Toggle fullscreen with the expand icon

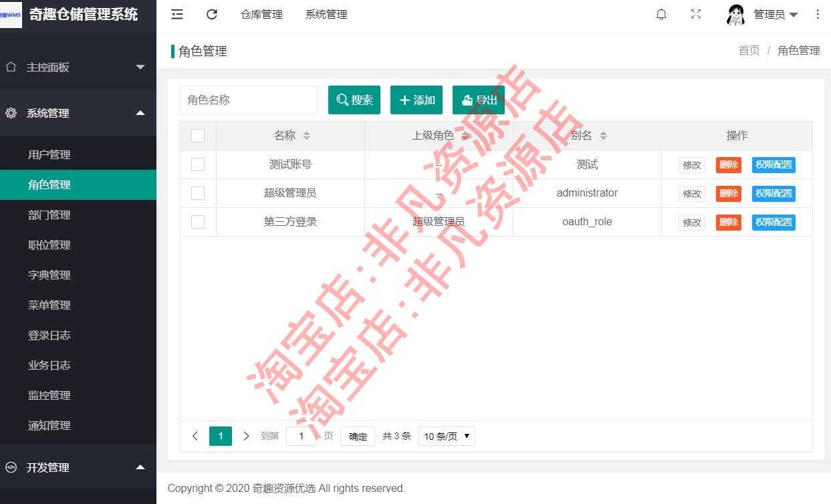696,13
